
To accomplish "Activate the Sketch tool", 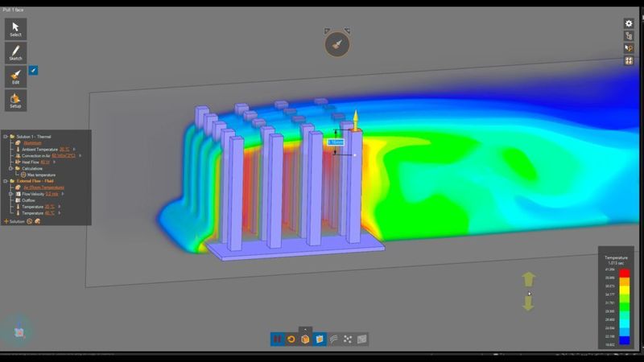I will point(15,52).
